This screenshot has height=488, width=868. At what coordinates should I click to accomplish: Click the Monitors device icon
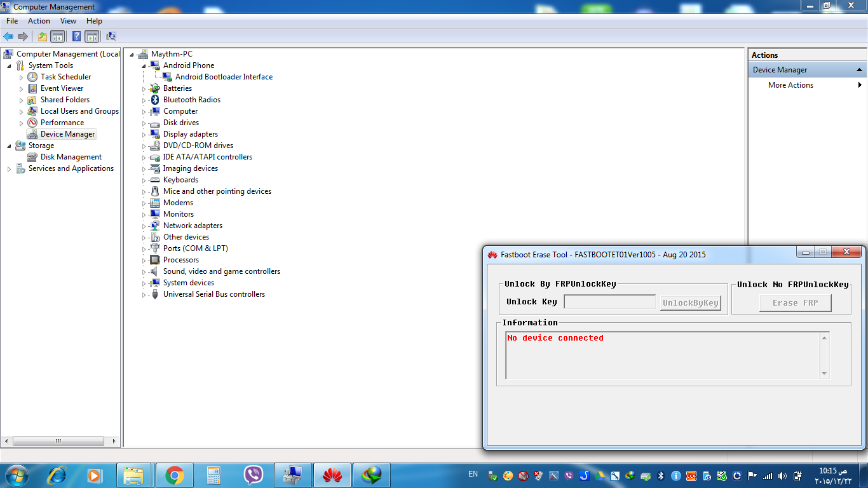[154, 214]
